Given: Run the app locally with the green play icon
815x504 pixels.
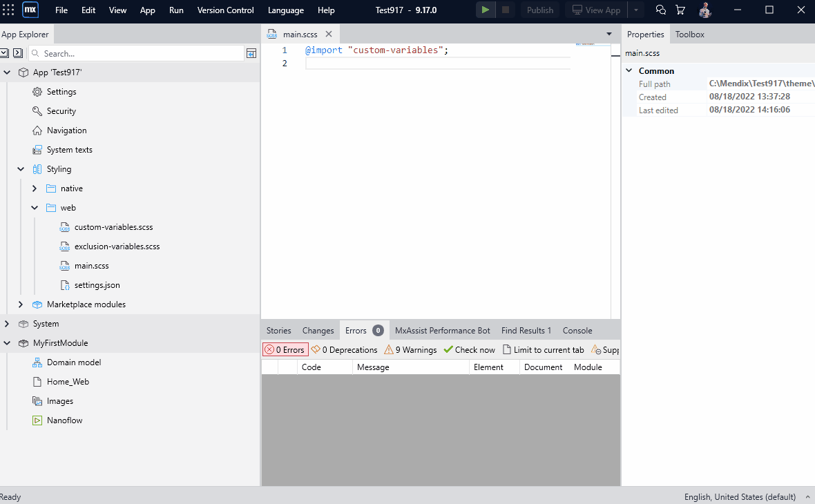Looking at the screenshot, I should pyautogui.click(x=485, y=10).
